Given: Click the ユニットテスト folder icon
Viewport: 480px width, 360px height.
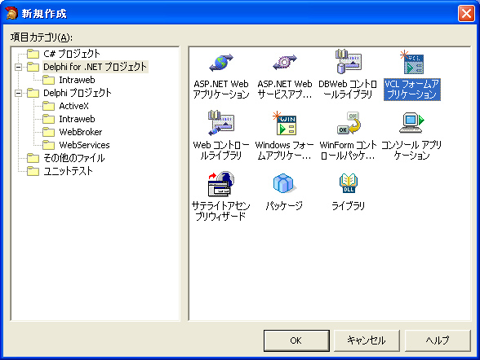Looking at the screenshot, I should point(33,171).
